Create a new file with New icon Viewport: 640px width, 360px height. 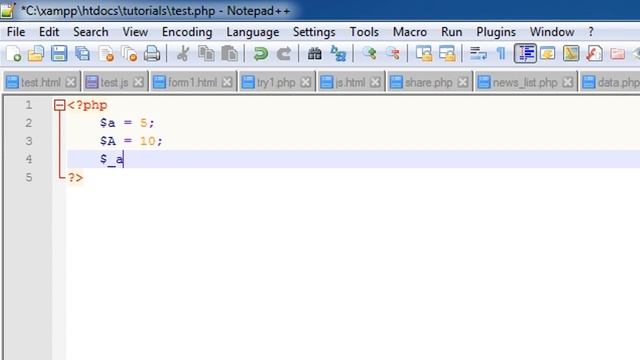click(x=13, y=54)
